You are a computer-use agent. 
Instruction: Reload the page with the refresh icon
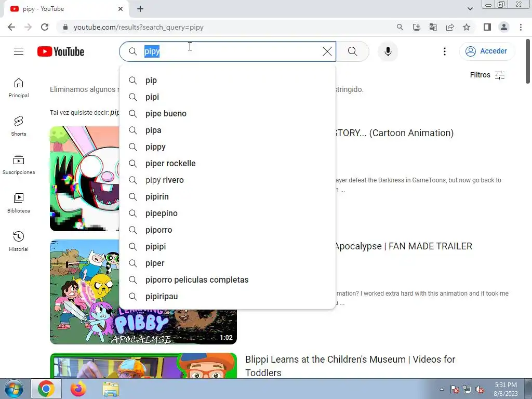pyautogui.click(x=45, y=27)
